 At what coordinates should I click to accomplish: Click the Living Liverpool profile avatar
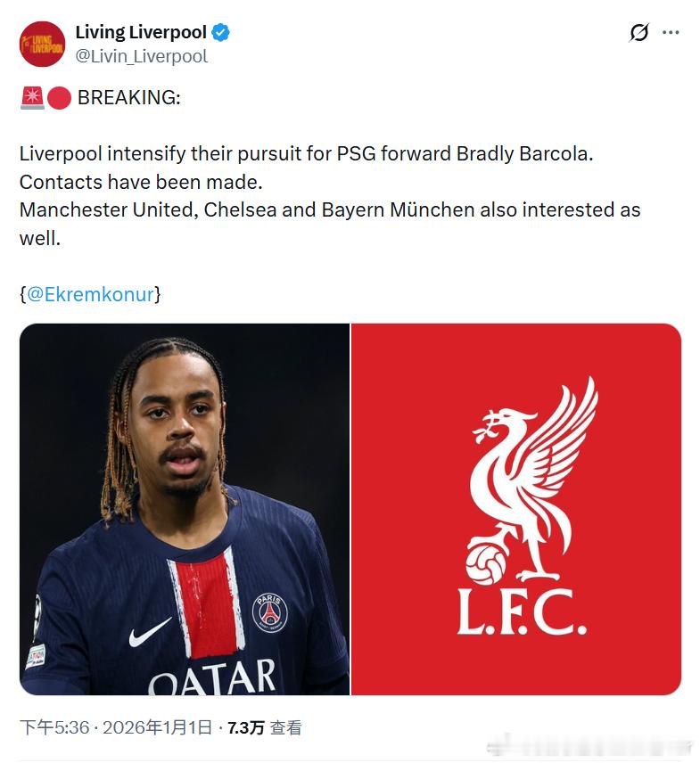[42, 45]
